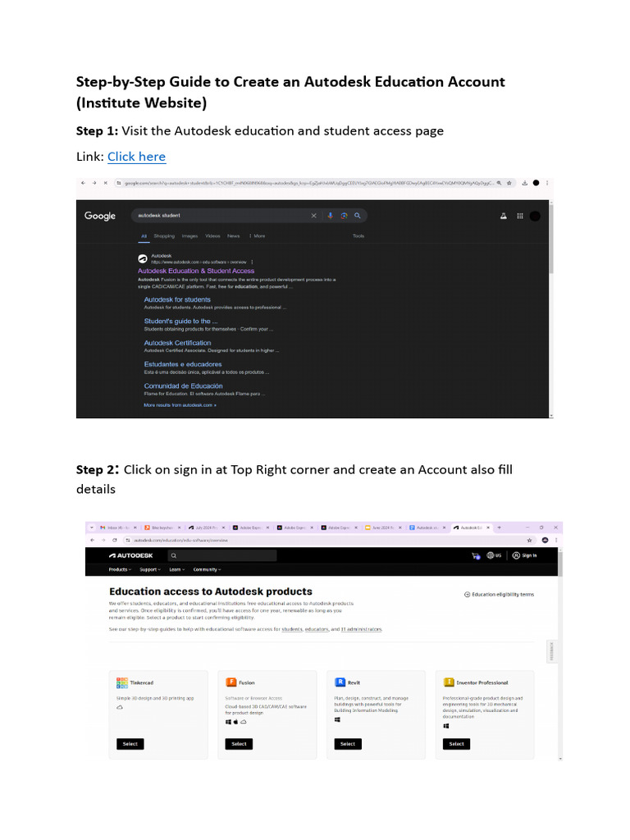Expand the Products menu
Viewport: 630px width, 840px height.
click(120, 569)
